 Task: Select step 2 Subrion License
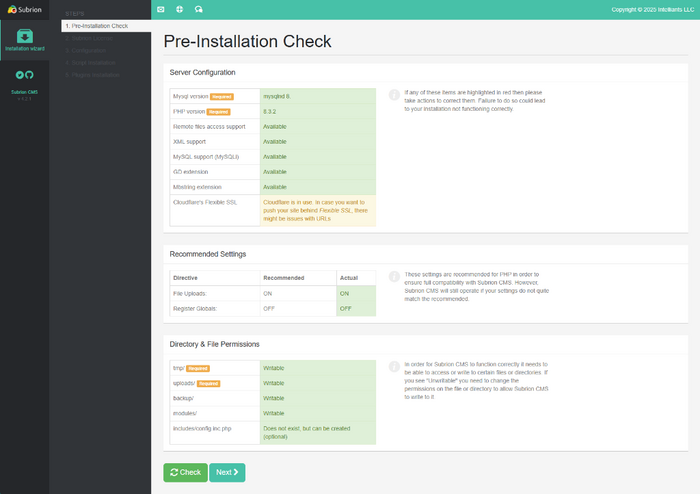pos(89,38)
